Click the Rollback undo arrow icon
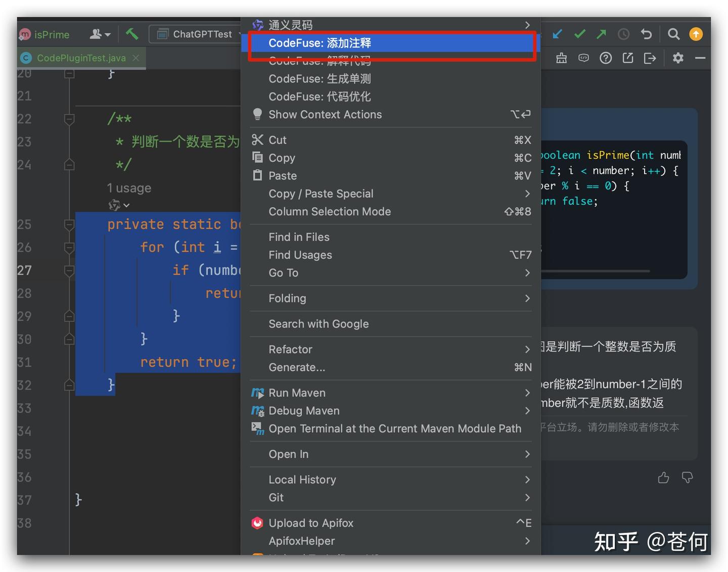 646,34
